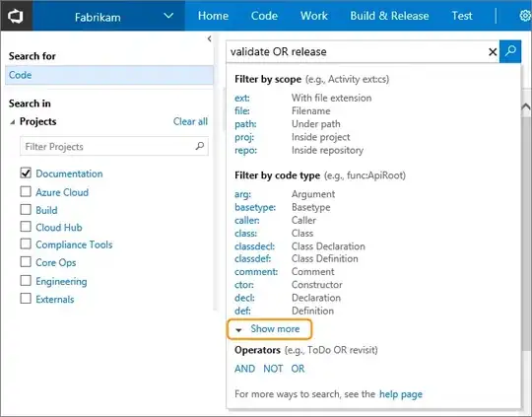Click the Clear all link
532x417 pixels.
190,121
